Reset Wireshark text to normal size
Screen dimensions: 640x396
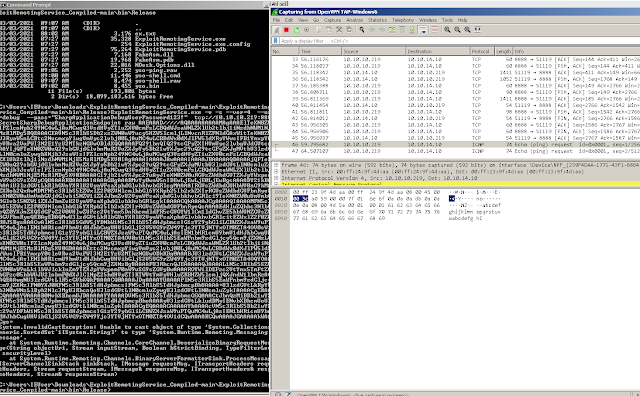pos(467,30)
